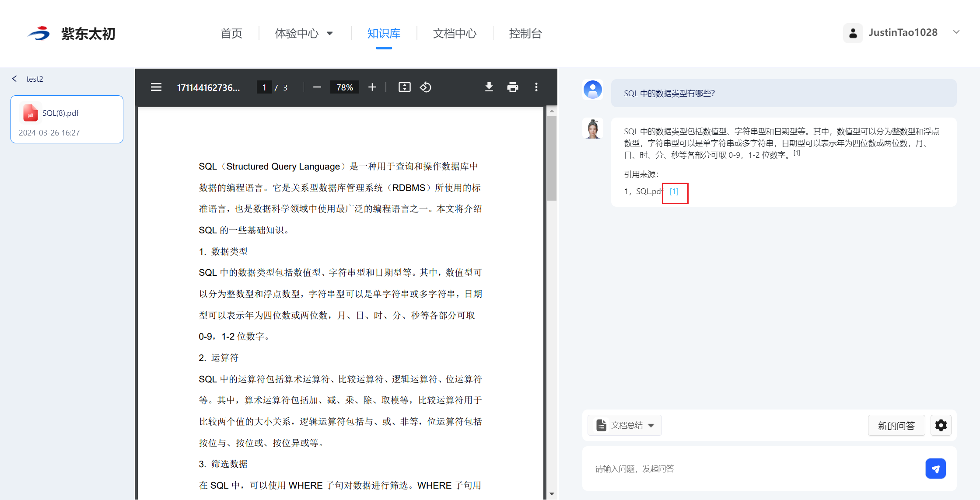The height and width of the screenshot is (500, 980).
Task: Click the fit to page icon
Action: [405, 87]
